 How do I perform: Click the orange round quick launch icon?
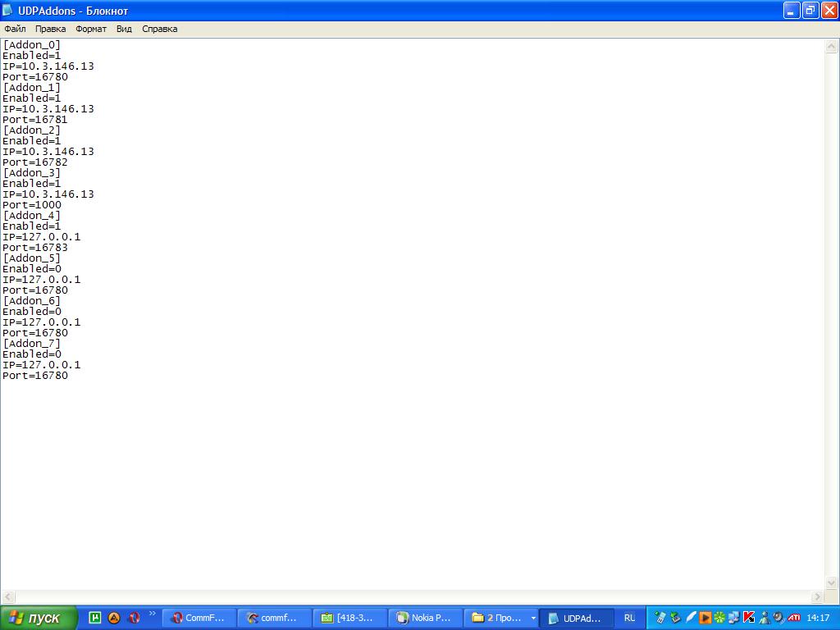115,618
